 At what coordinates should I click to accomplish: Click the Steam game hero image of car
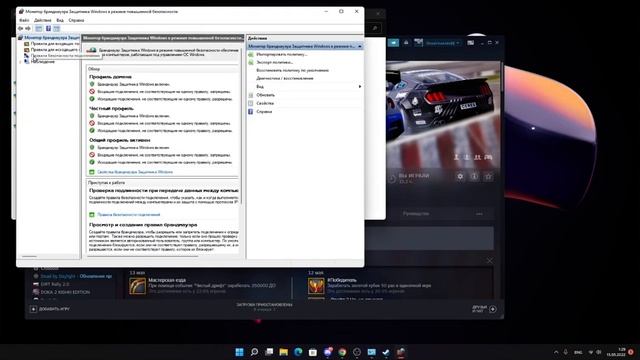[x=443, y=114]
